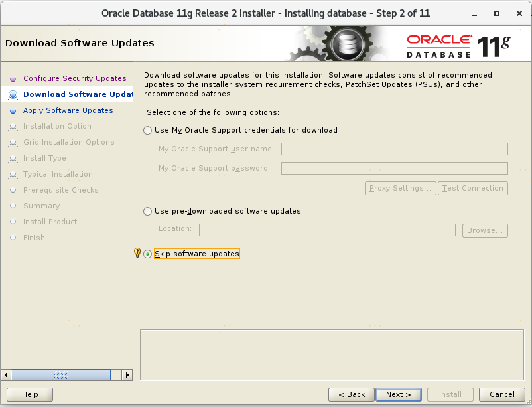Click the current Download Software Updates step icon
This screenshot has width=532, height=407.
click(x=13, y=95)
